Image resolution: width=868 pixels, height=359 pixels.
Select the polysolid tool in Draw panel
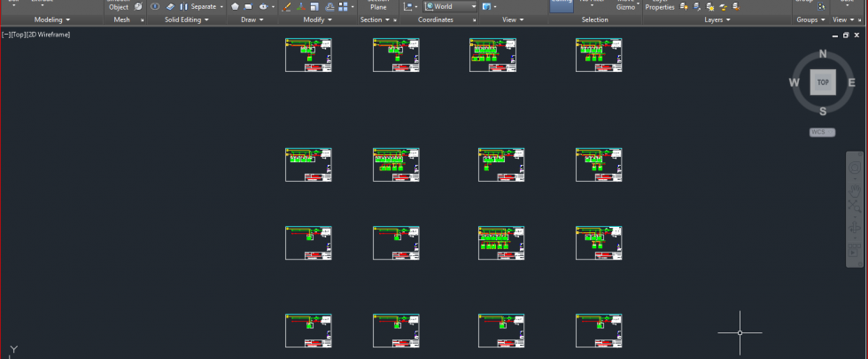pyautogui.click(x=235, y=6)
